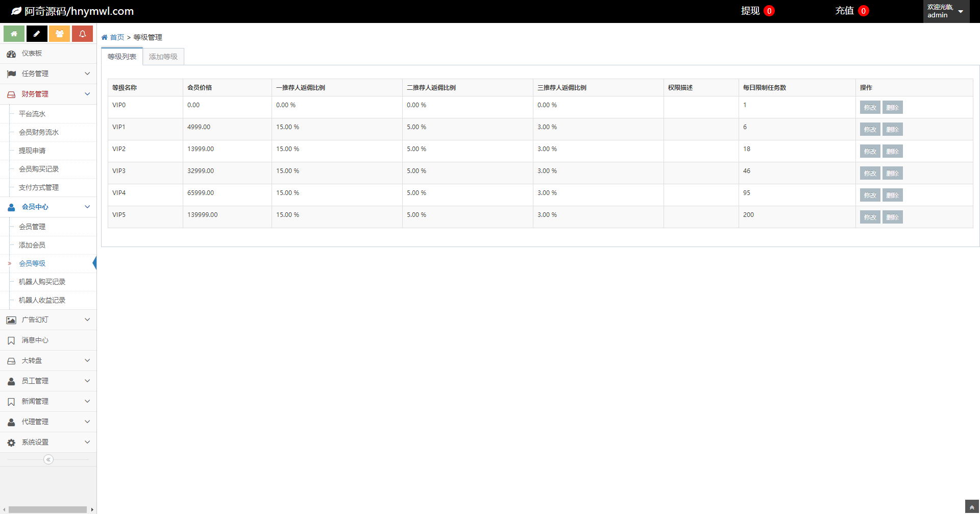Click the sidebar horizontal scrollbar
980x514 pixels.
coord(47,509)
